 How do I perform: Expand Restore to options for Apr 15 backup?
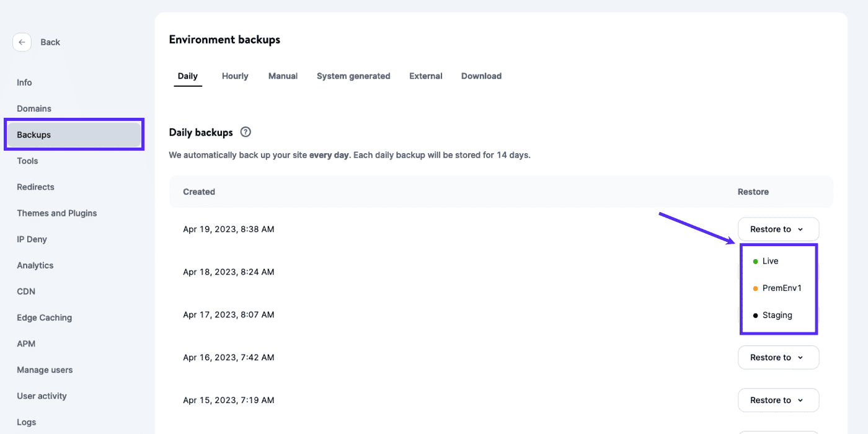point(778,400)
